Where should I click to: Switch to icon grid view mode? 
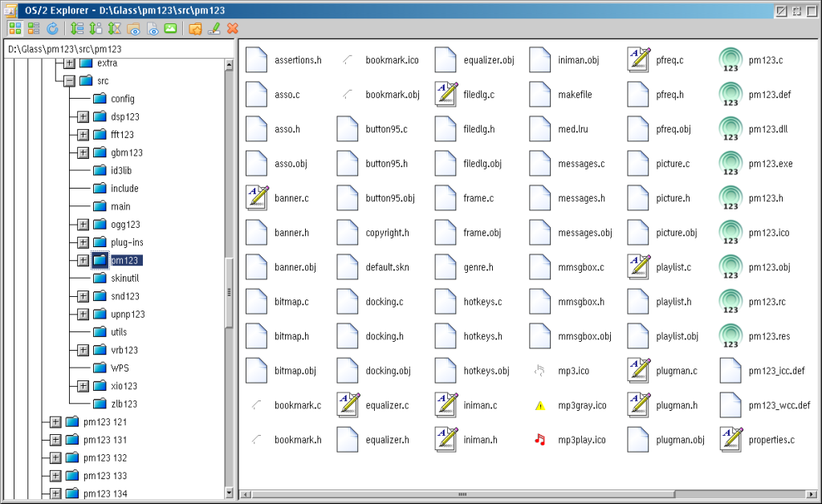coord(14,28)
